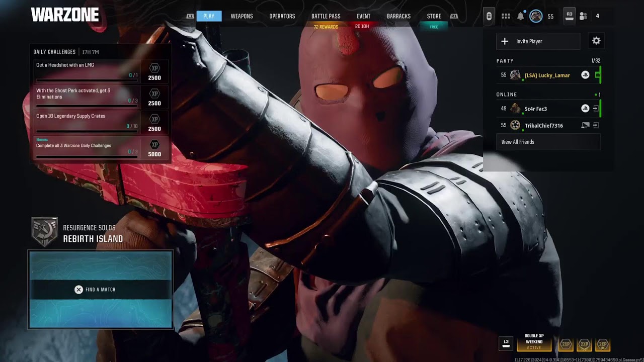Click the "DAILY CHALLENGES" header
Image resolution: width=644 pixels, height=362 pixels.
(54, 52)
